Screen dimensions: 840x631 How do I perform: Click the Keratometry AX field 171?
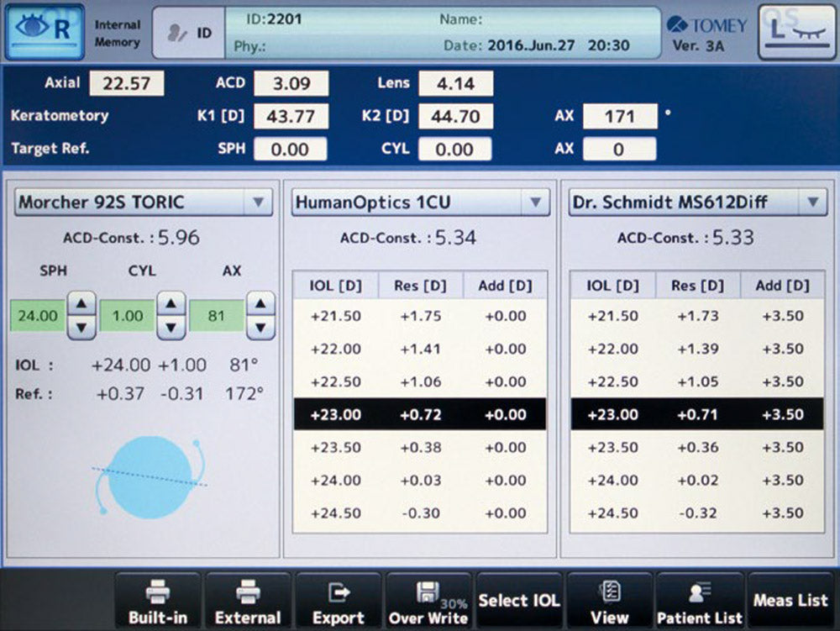[620, 116]
